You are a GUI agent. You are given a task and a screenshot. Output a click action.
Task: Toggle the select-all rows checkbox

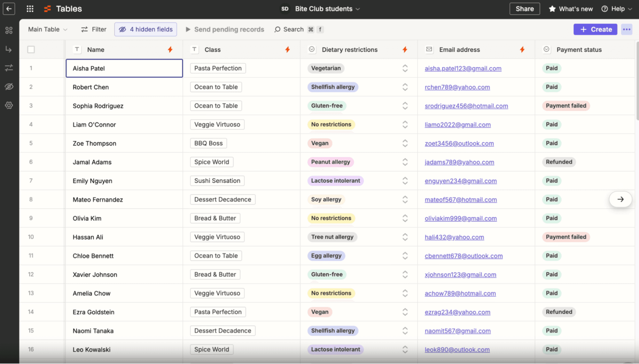pyautogui.click(x=31, y=49)
